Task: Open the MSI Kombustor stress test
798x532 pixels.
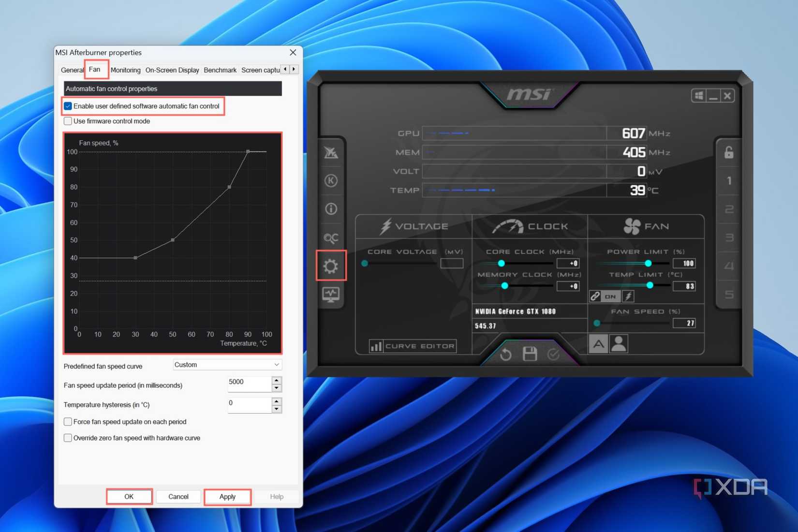Action: point(331,153)
